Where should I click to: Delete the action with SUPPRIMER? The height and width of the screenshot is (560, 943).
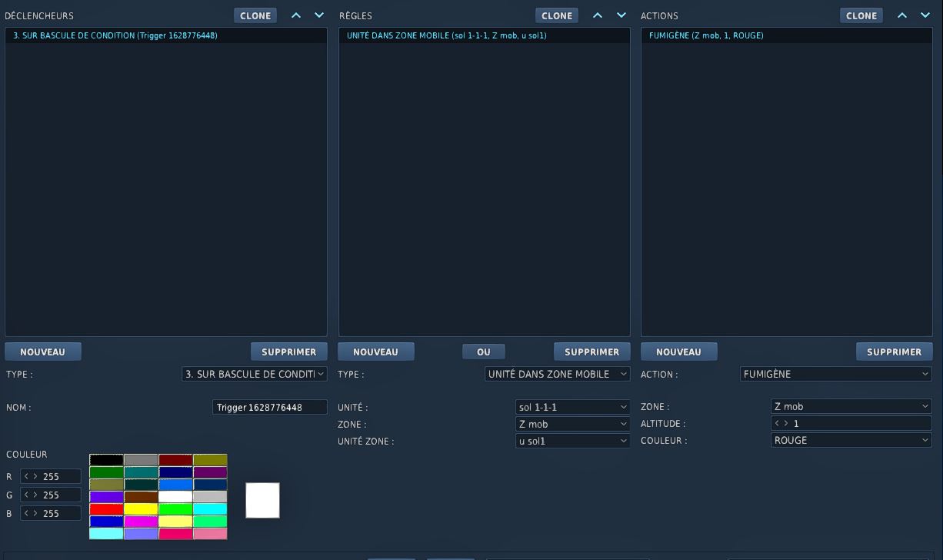click(x=895, y=352)
